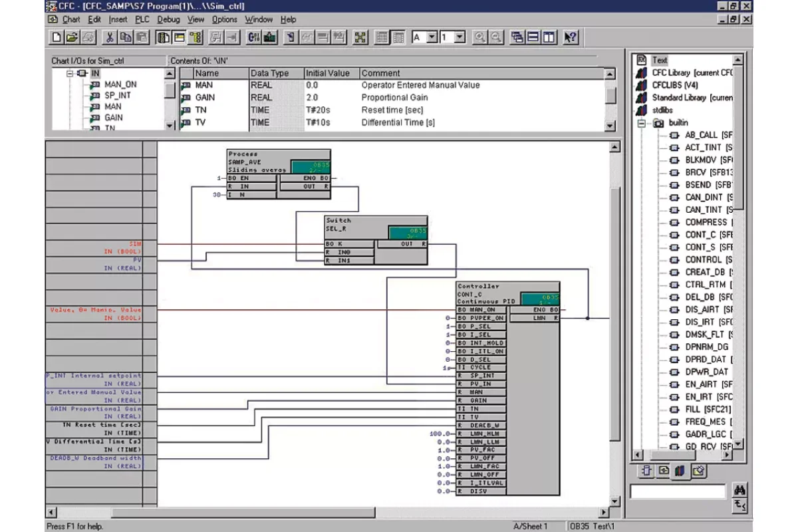Image resolution: width=798 pixels, height=532 pixels.
Task: Click the Tile Horizontally windows icon
Action: (533, 38)
